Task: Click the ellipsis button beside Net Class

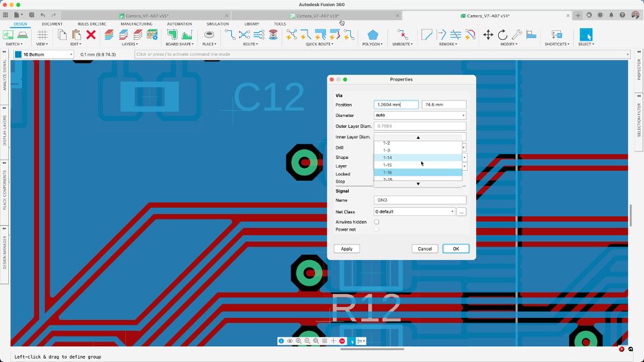Action: pos(461,211)
